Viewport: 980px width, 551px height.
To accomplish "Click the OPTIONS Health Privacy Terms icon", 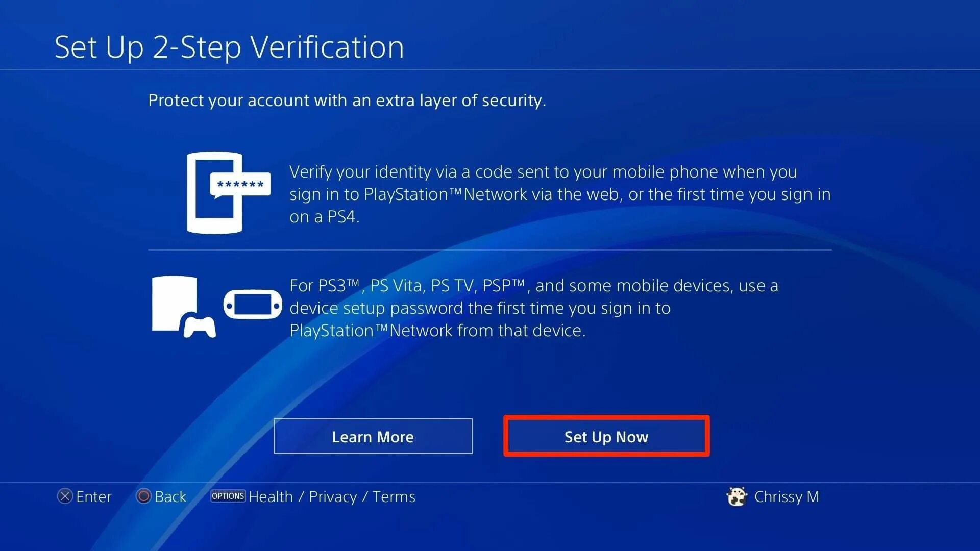I will 226,496.
